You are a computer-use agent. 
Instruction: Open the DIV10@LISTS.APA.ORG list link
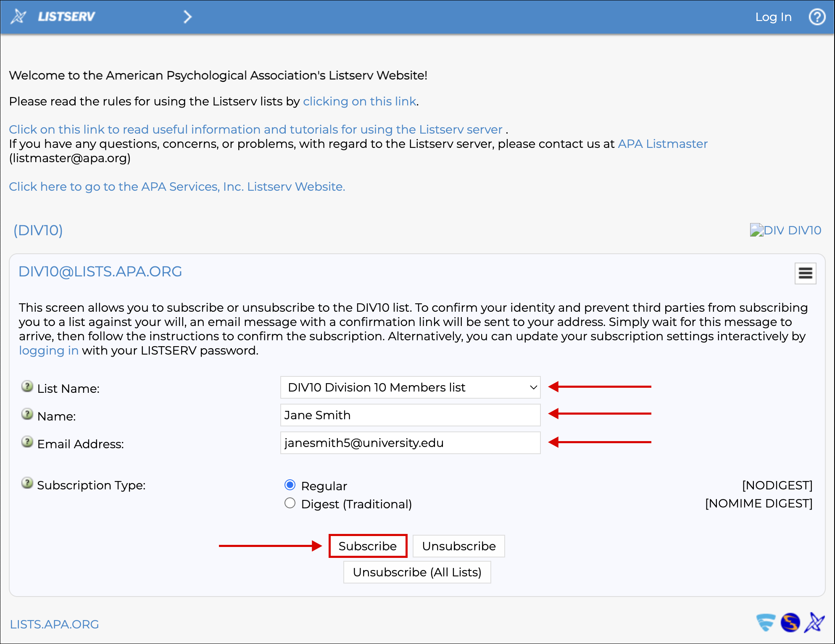coord(100,271)
